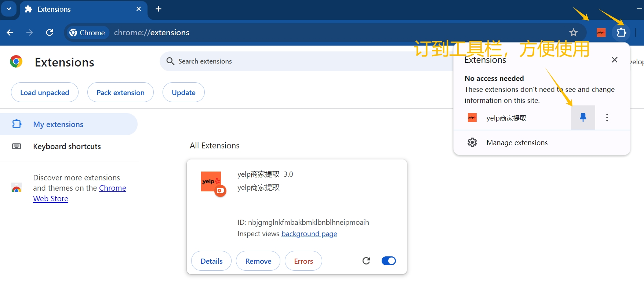Screen dimensions: 644x281
Task: Click the Chrome site info chip
Action: [87, 33]
